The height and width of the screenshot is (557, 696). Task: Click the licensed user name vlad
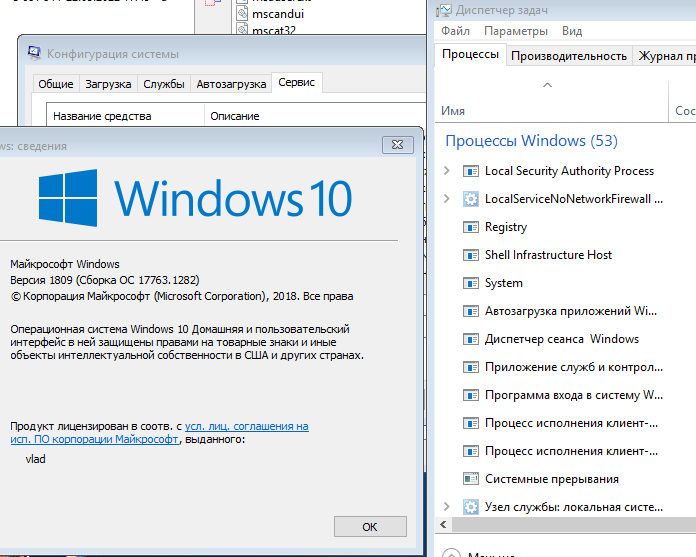tap(36, 459)
